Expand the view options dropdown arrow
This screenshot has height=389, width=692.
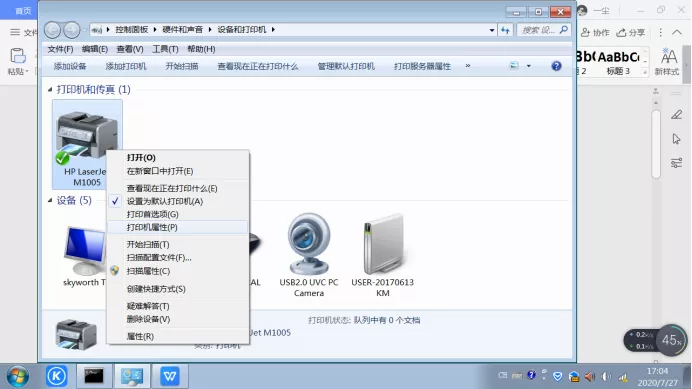point(528,66)
